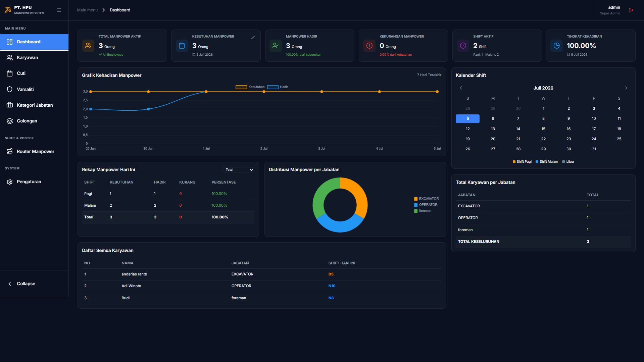Open the Cuti menu item
Image resolution: width=644 pixels, height=362 pixels.
pyautogui.click(x=34, y=73)
